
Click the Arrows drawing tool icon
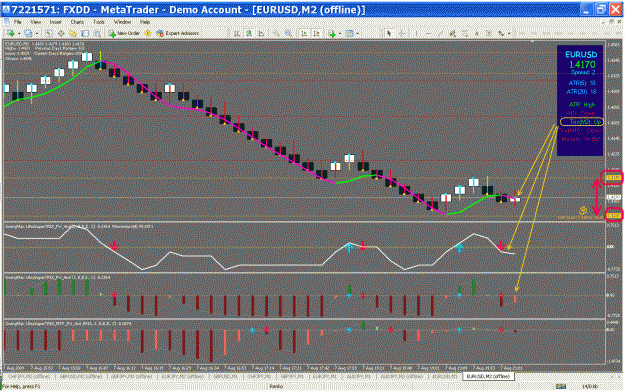point(501,33)
